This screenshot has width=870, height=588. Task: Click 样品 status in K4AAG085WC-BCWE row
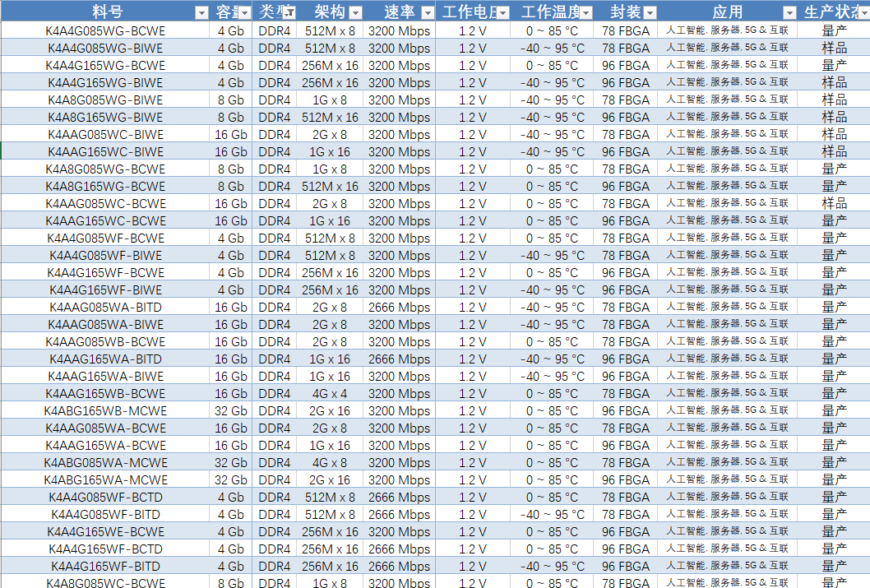pos(834,204)
